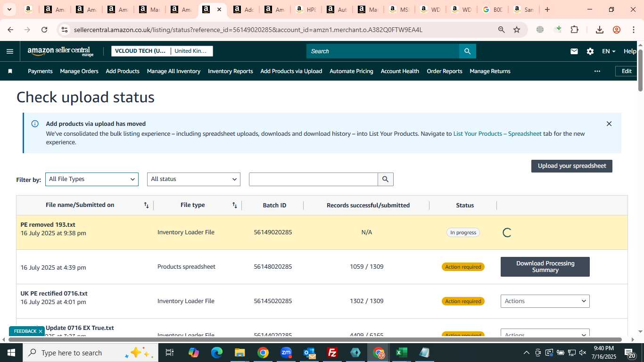Open Actions dropdown for UK PE rectified 0716.txt

point(545,301)
